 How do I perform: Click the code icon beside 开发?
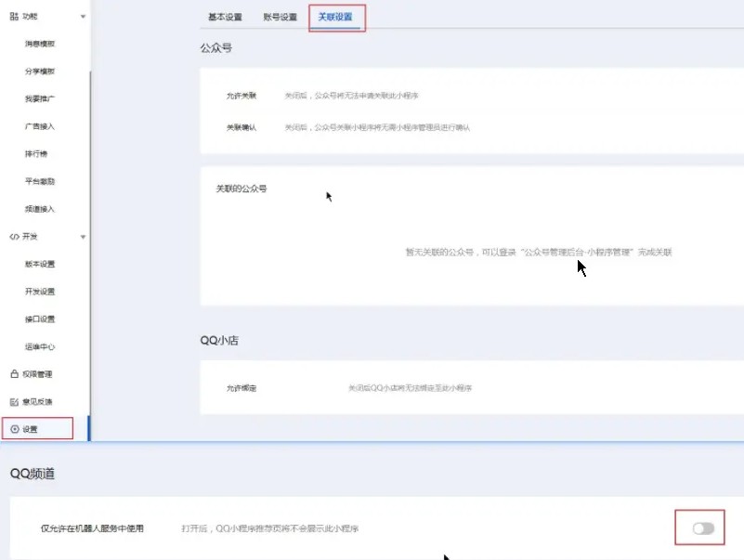[14, 237]
